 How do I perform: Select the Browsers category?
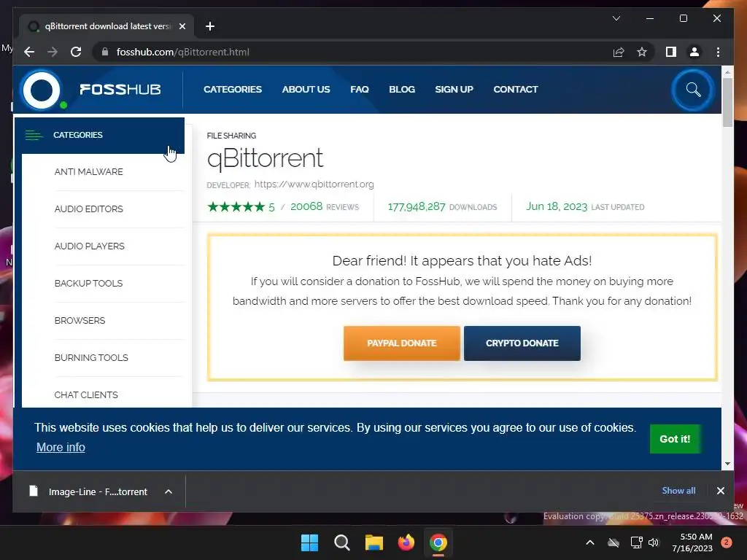tap(80, 321)
